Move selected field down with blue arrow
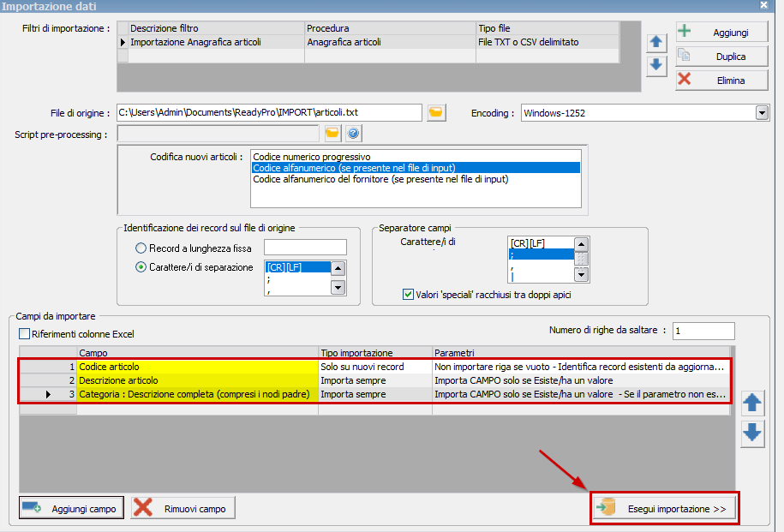Image resolution: width=784 pixels, height=532 pixels. tap(752, 433)
